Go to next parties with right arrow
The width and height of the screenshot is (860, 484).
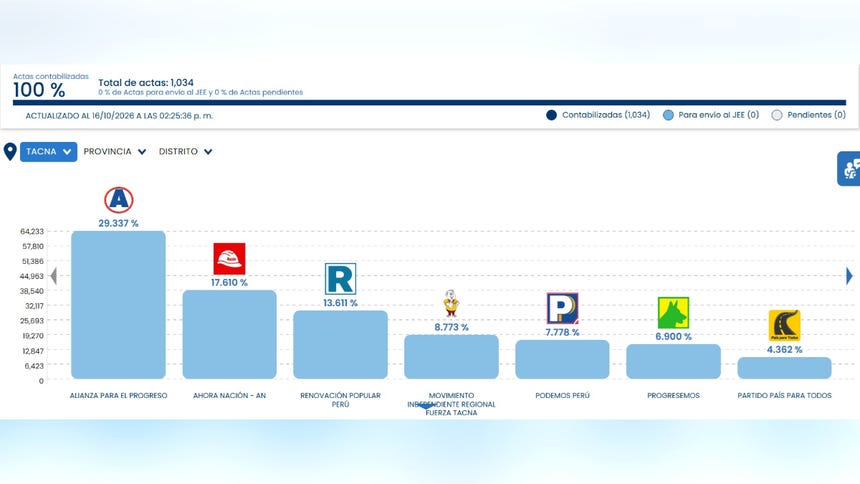click(x=849, y=275)
